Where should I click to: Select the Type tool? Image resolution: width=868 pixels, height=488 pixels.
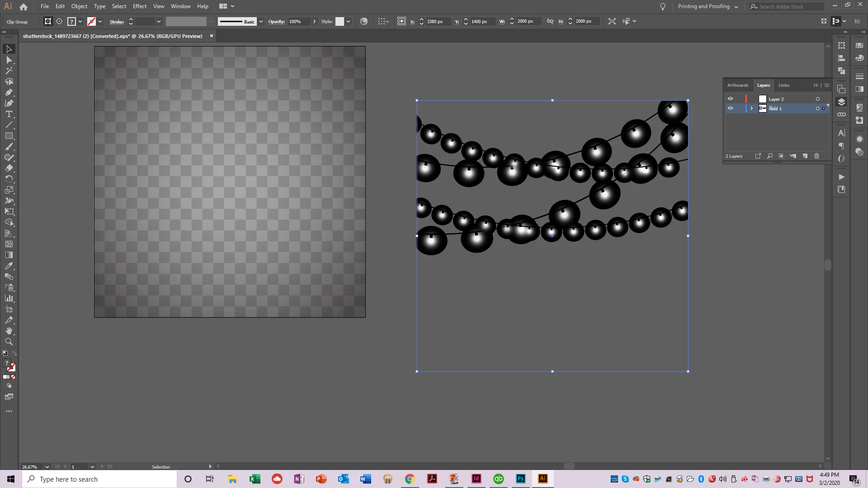click(9, 114)
